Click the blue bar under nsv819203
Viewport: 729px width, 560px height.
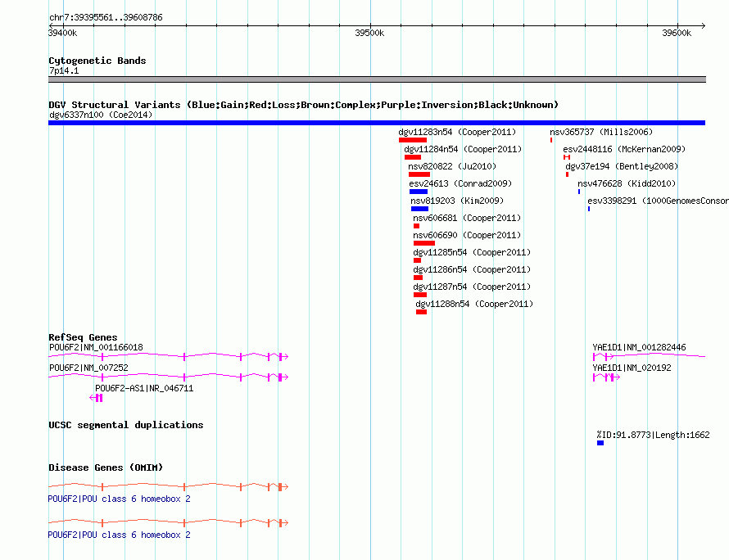click(x=419, y=209)
